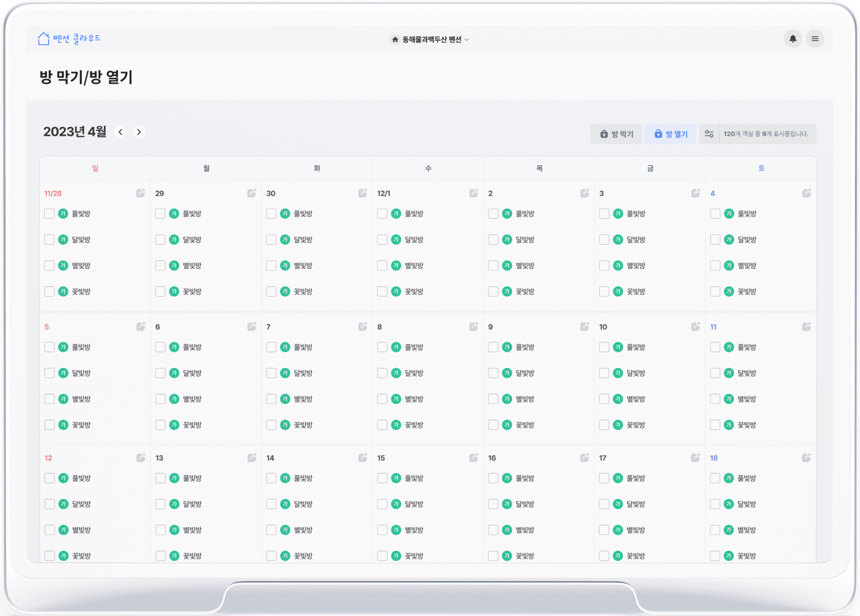Check 달빛방 on day 29
The width and height of the screenshot is (860, 616).
160,240
